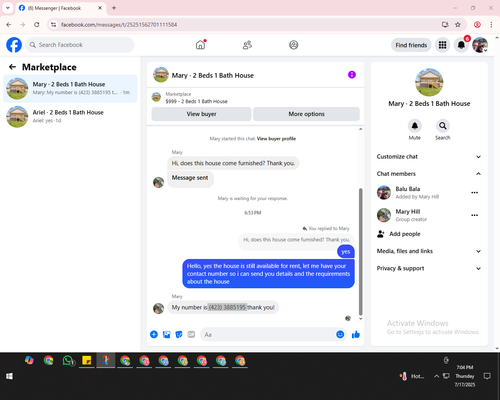The height and width of the screenshot is (400, 500).
Task: Navigate back in browser
Action: [x=9, y=25]
